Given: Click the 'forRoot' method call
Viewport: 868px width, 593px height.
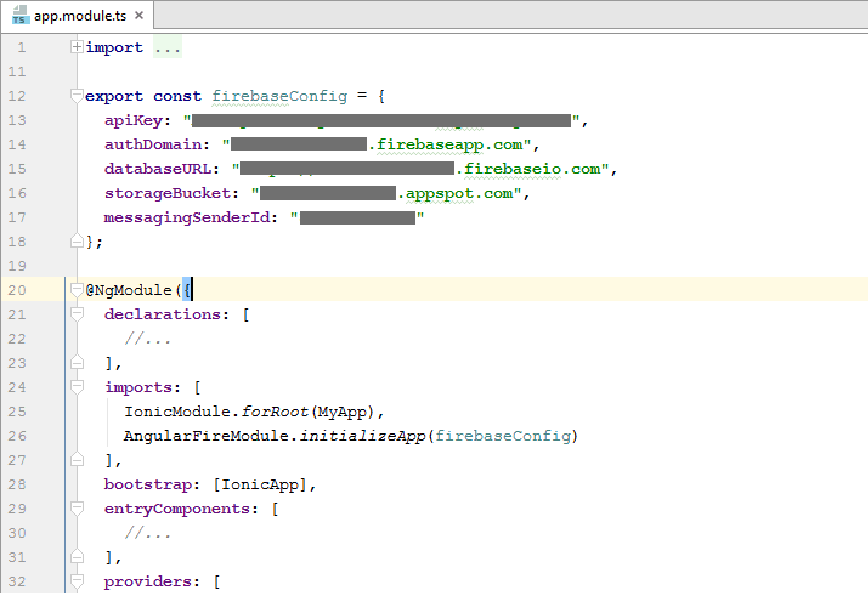Looking at the screenshot, I should 275,412.
